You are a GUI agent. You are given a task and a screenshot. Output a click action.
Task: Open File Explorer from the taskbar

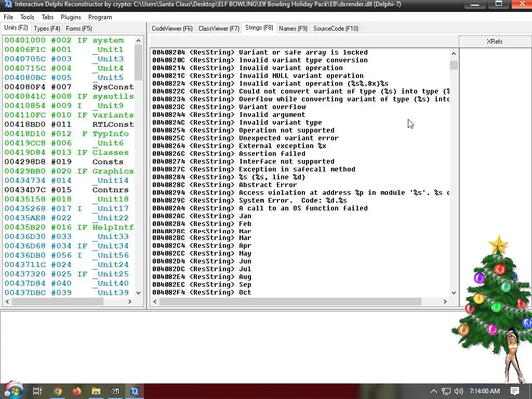[96, 391]
